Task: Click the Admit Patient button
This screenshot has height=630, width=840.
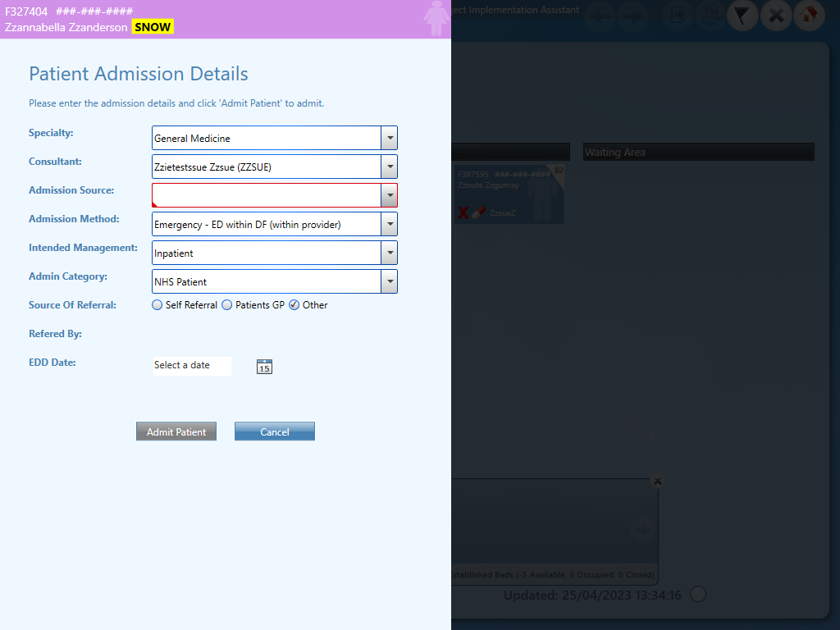Action: (176, 431)
